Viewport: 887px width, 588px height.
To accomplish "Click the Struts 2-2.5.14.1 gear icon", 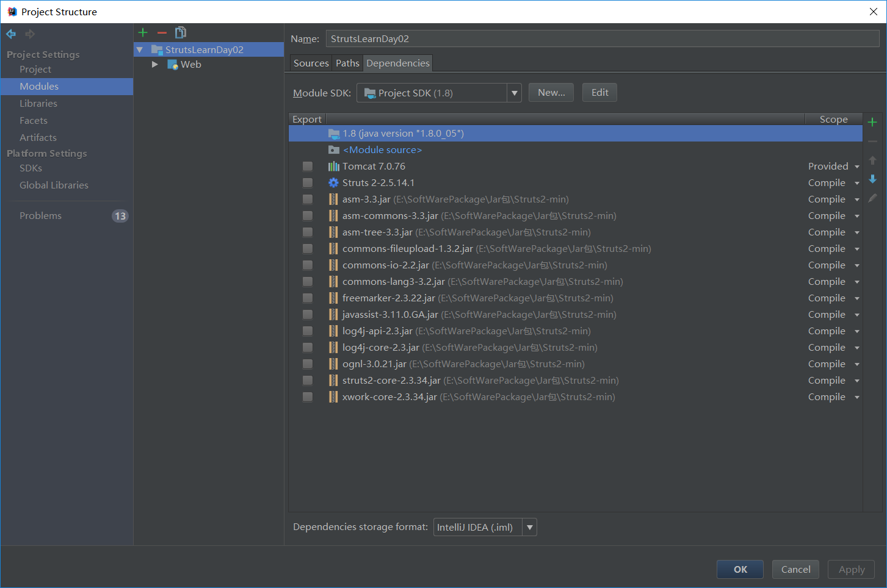I will 333,183.
